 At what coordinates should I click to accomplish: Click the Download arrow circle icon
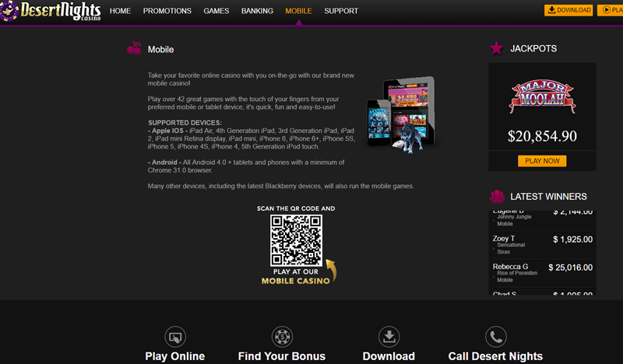389,337
